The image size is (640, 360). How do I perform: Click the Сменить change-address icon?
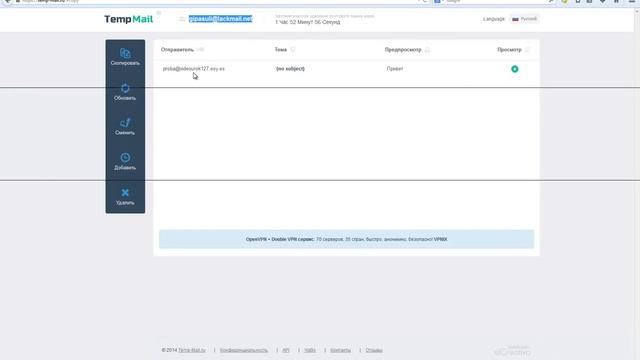[x=125, y=123]
